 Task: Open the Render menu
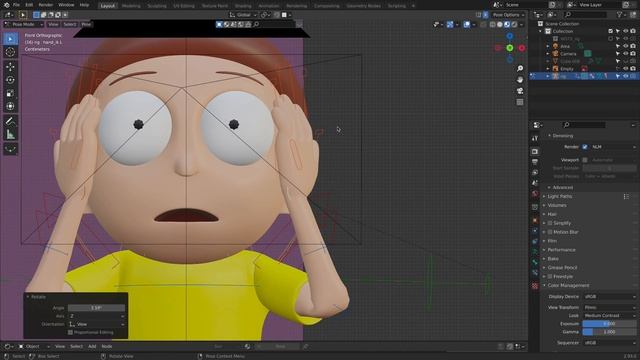[x=46, y=5]
